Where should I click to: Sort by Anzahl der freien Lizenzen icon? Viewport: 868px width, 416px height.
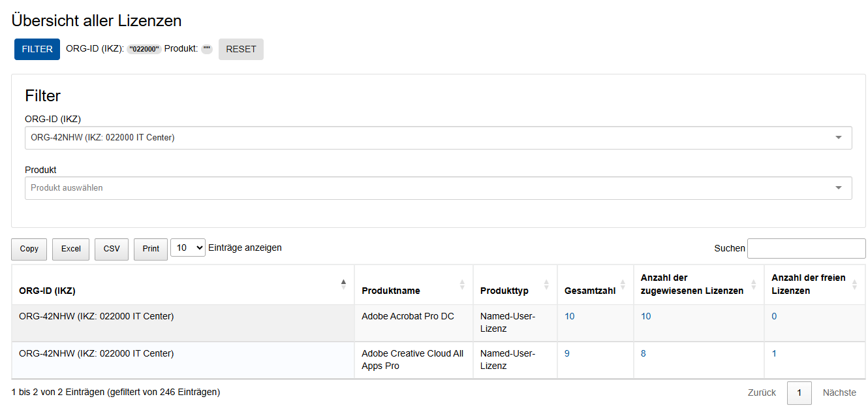click(854, 285)
